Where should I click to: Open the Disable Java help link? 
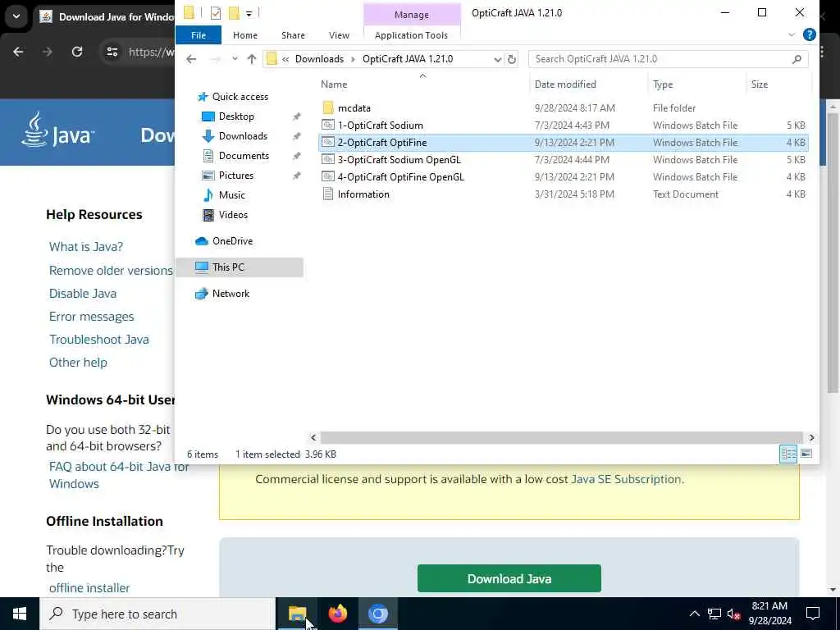click(83, 293)
